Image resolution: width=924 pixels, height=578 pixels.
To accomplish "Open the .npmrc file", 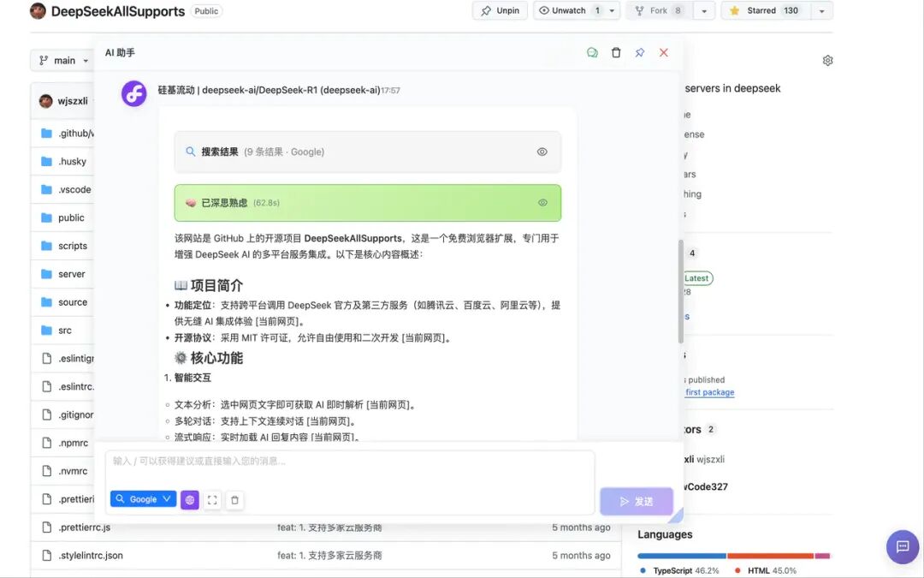I will coord(73,443).
